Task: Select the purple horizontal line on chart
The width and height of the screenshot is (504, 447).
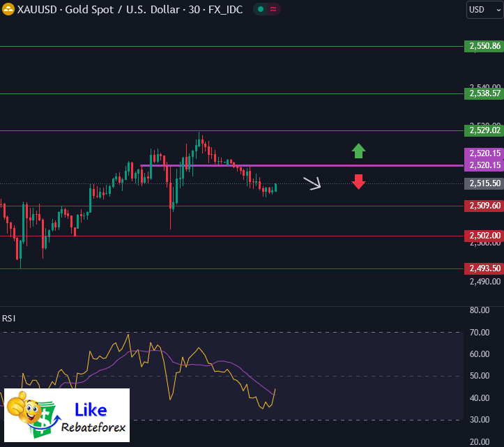Action: click(302, 165)
